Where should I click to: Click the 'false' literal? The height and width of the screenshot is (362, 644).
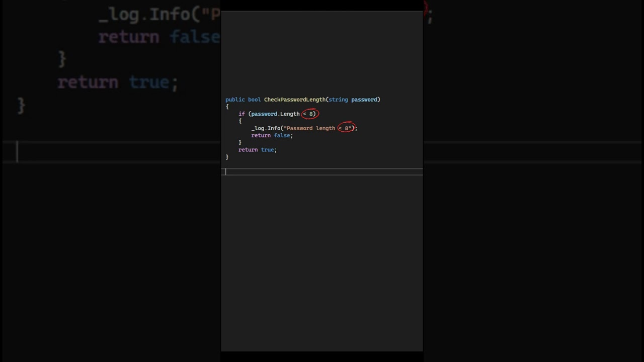coord(282,135)
